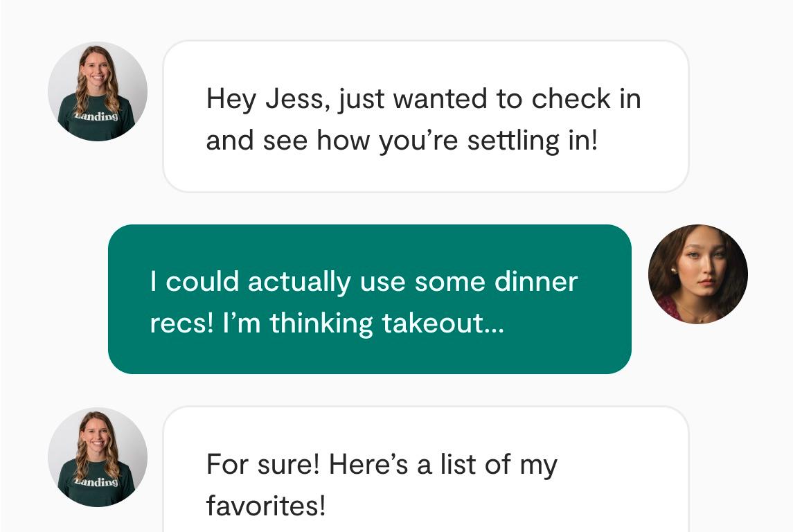793x532 pixels.
Task: Select the "For sure!" reply message bubble
Action: point(425,471)
